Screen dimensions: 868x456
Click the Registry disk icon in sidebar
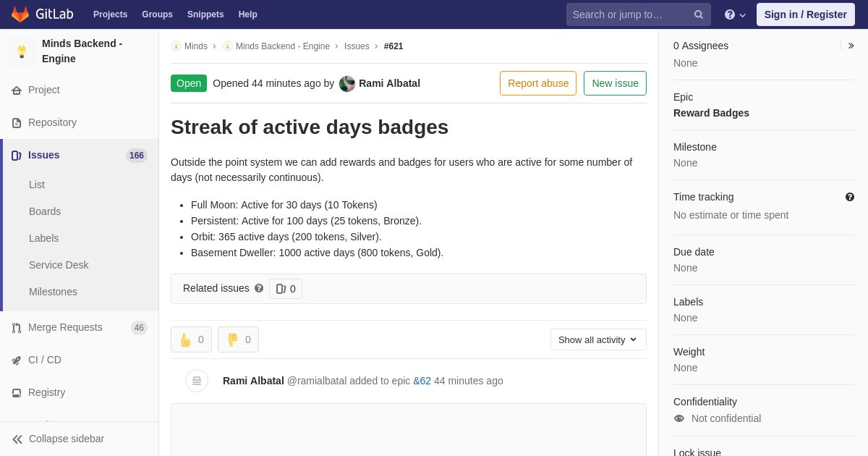[17, 393]
